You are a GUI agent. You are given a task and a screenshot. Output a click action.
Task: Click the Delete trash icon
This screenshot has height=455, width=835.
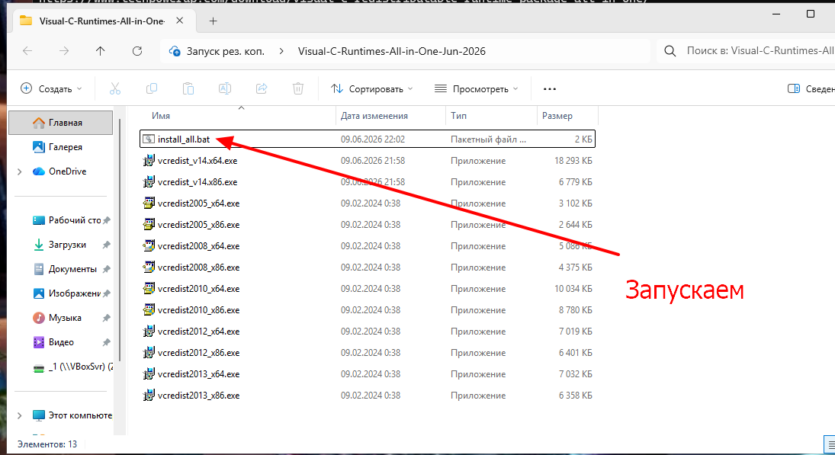pos(298,89)
